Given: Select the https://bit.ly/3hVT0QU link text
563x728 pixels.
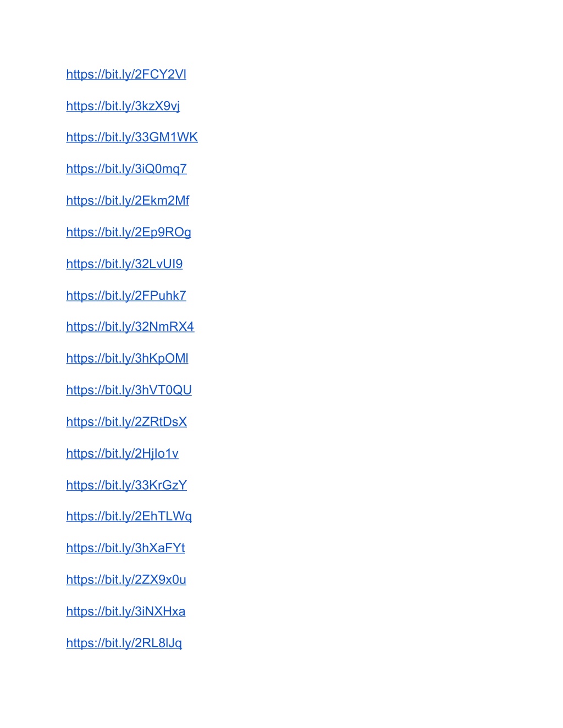Looking at the screenshot, I should 129,390.
